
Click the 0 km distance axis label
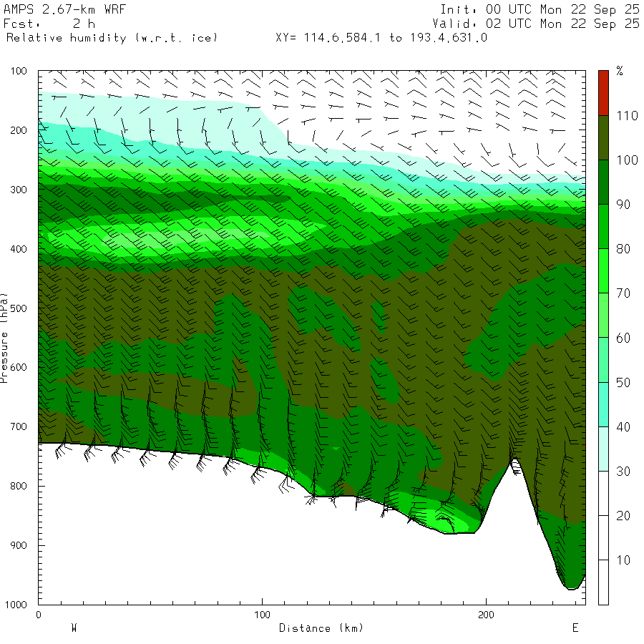point(38,615)
